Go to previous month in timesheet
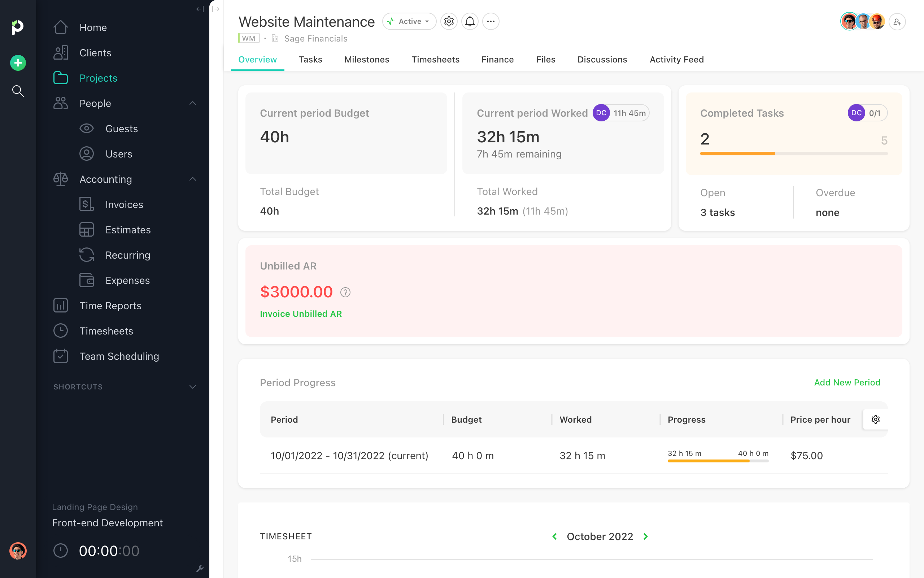 pyautogui.click(x=555, y=536)
